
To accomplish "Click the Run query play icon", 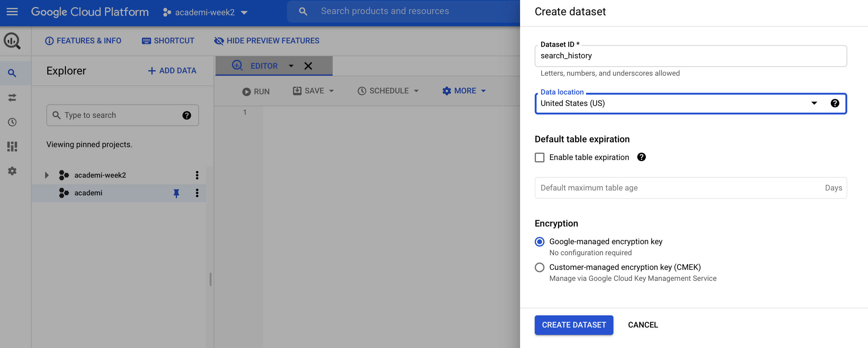I will [x=247, y=91].
